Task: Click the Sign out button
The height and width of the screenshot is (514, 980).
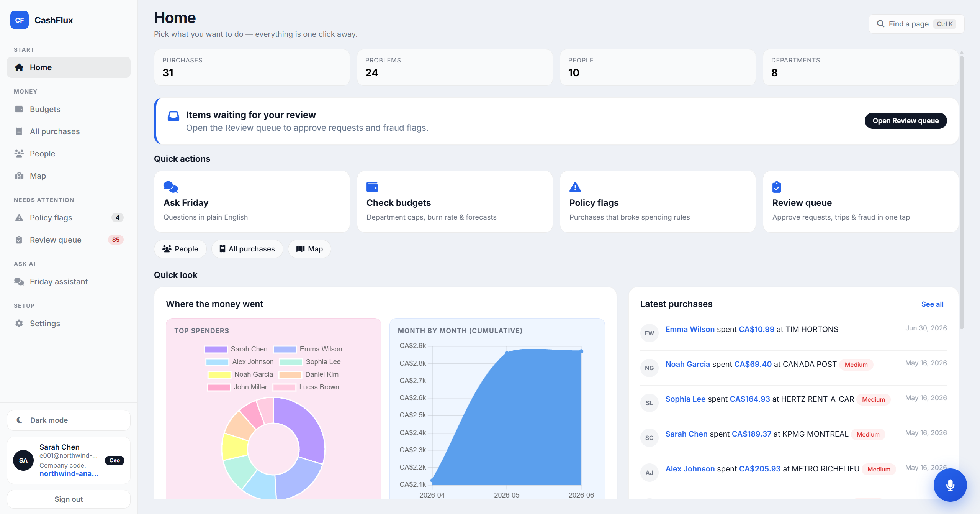Action: [x=69, y=499]
